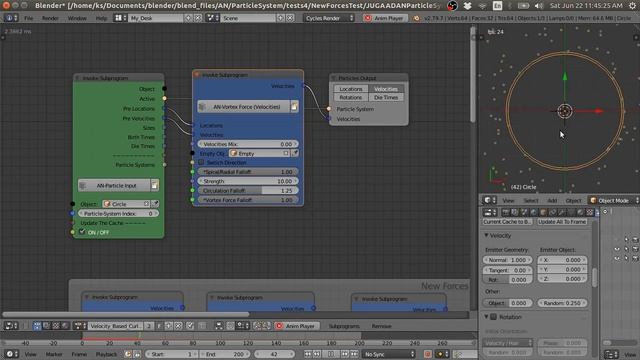Click the edit icon beside AN-Vortex Force
Image resolution: width=640 pixels, height=360 pixels.
click(x=294, y=107)
